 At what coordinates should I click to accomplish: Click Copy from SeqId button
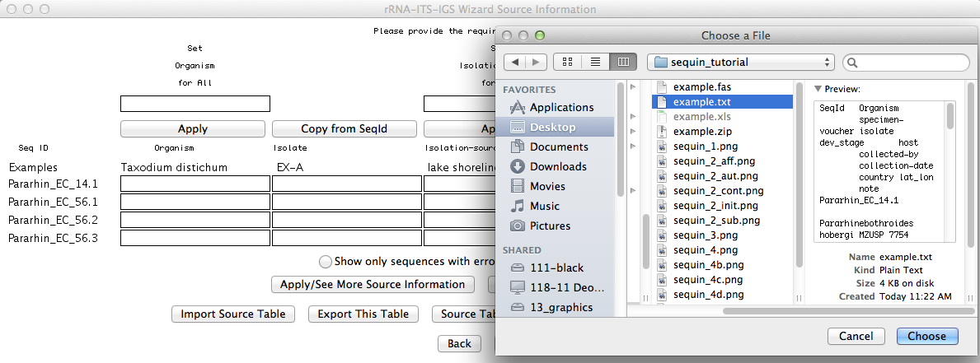345,128
